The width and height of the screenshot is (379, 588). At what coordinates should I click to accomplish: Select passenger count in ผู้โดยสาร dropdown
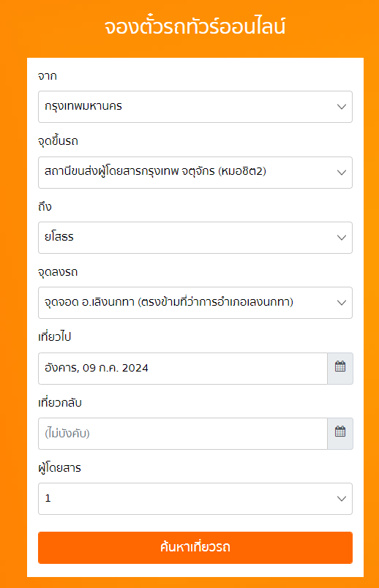click(195, 499)
